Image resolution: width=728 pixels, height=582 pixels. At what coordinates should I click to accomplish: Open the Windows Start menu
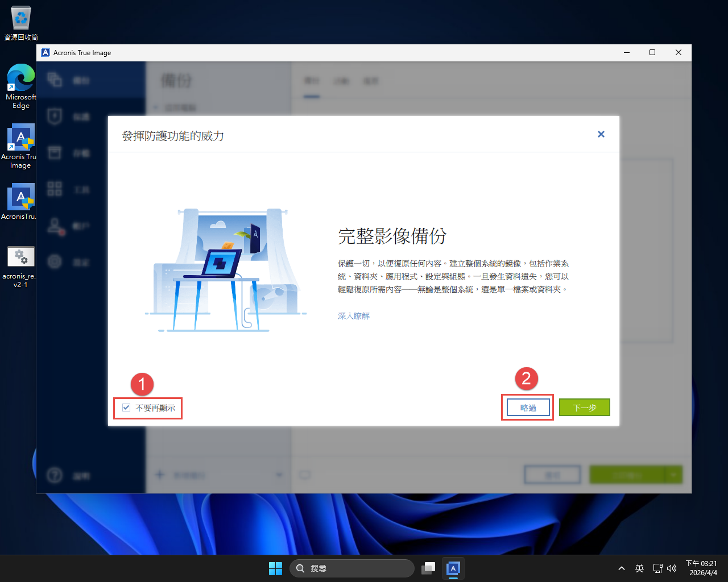[x=275, y=568]
